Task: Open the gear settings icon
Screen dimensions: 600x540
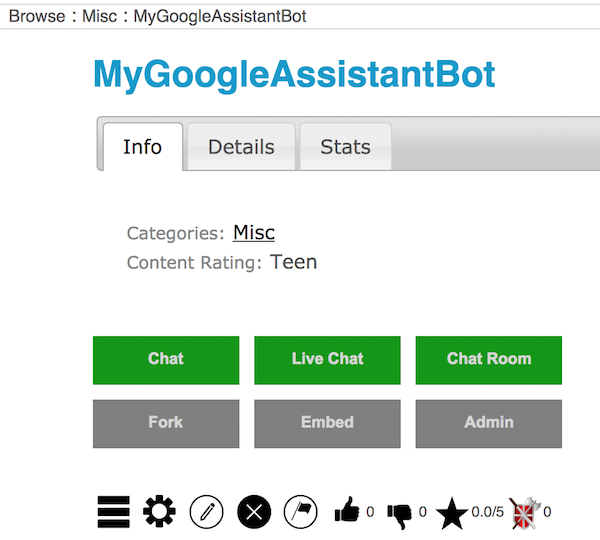Action: click(x=159, y=511)
